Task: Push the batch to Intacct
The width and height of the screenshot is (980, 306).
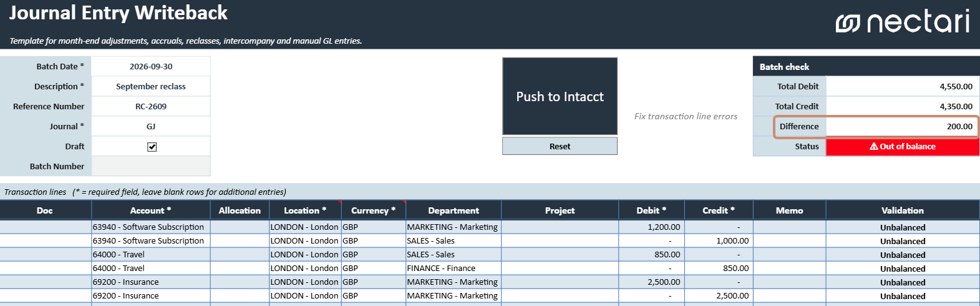Action: [x=560, y=96]
